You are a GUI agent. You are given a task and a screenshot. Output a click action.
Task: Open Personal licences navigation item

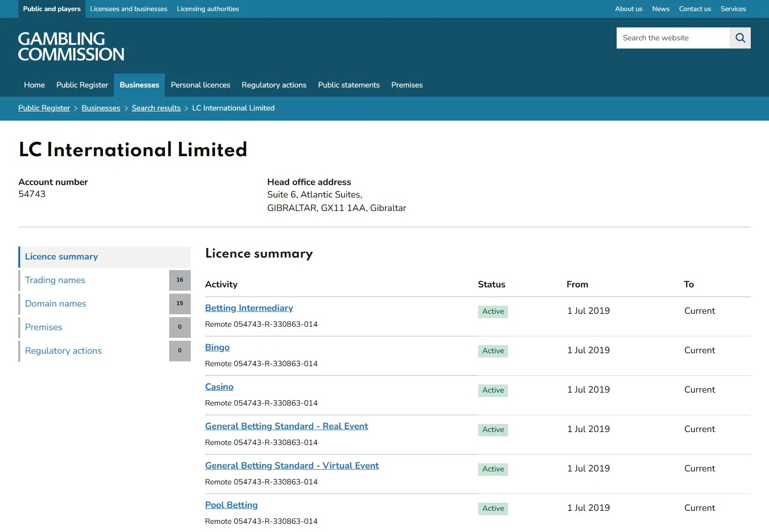tap(200, 85)
